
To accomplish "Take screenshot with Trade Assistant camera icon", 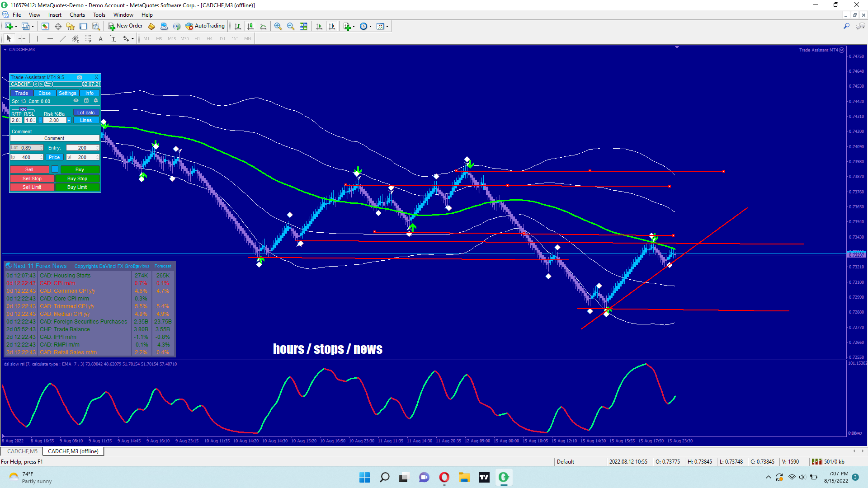I will [x=80, y=77].
